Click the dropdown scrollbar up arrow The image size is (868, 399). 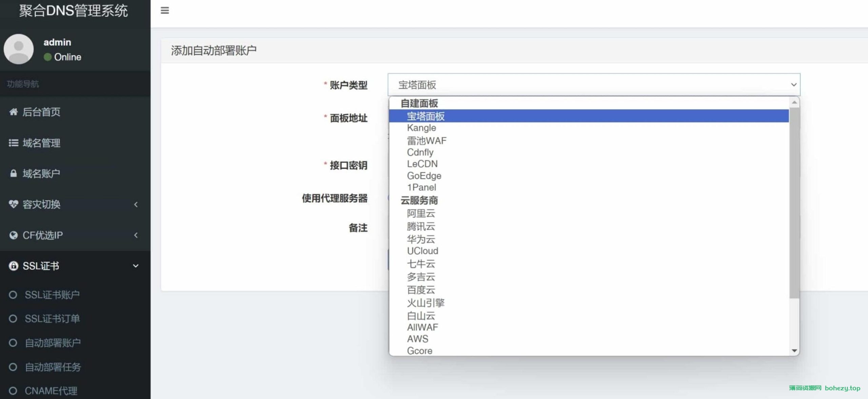coord(794,102)
